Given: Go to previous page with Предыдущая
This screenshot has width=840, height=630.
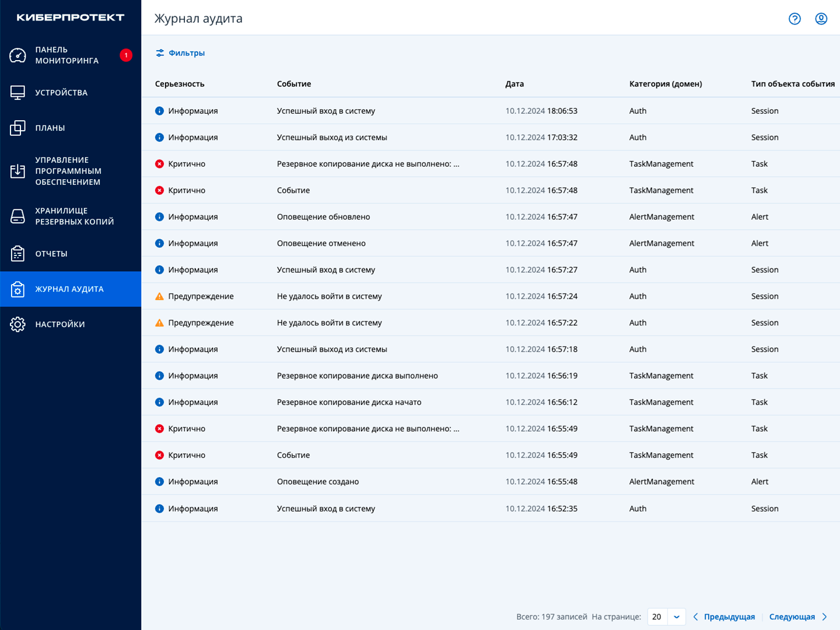Looking at the screenshot, I should (x=724, y=617).
